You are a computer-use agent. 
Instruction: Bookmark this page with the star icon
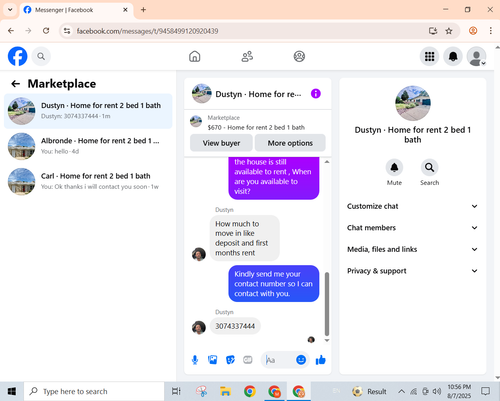pos(449,31)
